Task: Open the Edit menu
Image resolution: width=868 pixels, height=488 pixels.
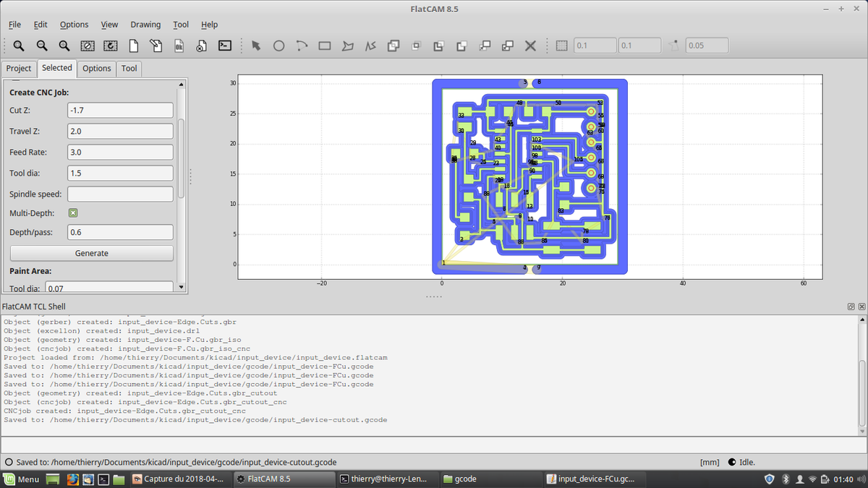Action: click(41, 25)
